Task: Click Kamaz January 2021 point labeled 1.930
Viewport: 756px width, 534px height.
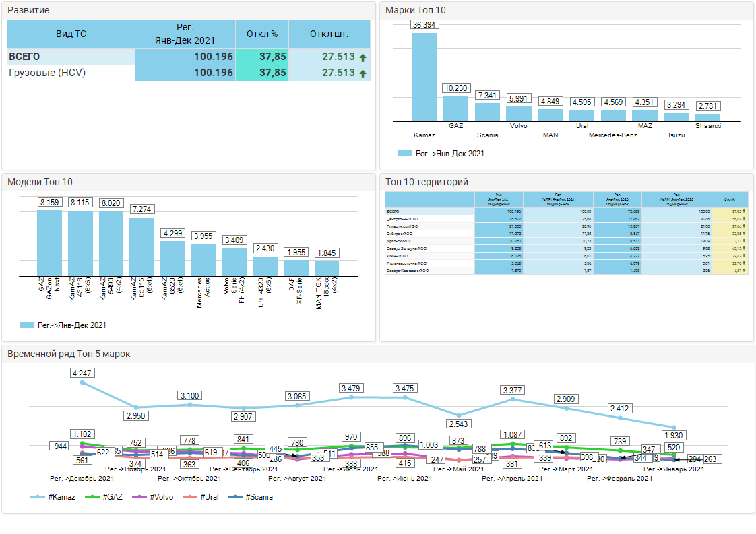Action: click(x=673, y=427)
